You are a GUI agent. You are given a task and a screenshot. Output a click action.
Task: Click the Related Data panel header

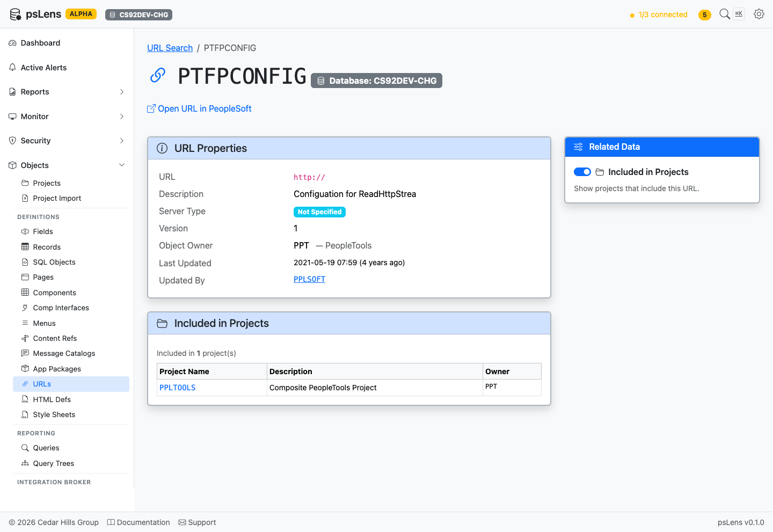(662, 147)
